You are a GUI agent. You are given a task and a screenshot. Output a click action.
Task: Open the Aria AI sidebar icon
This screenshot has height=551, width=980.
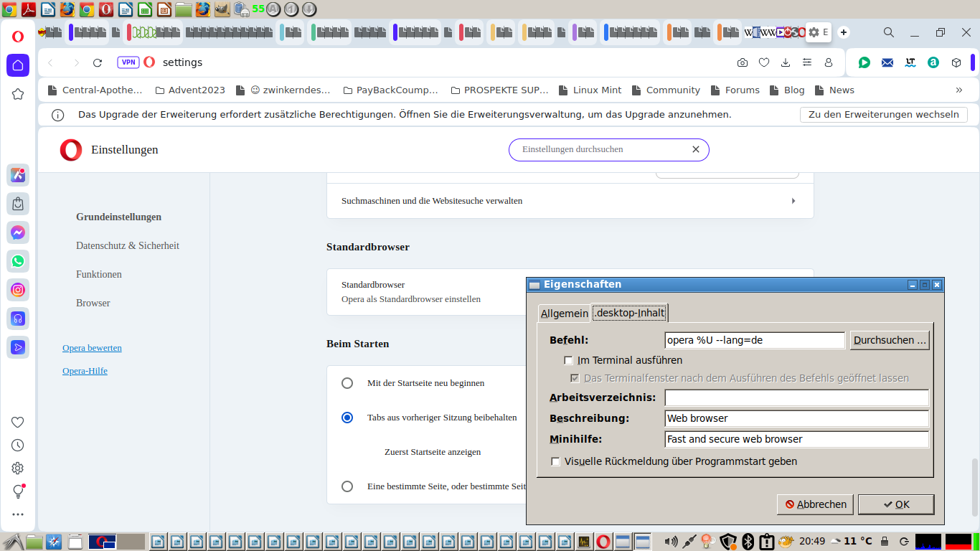pyautogui.click(x=18, y=175)
